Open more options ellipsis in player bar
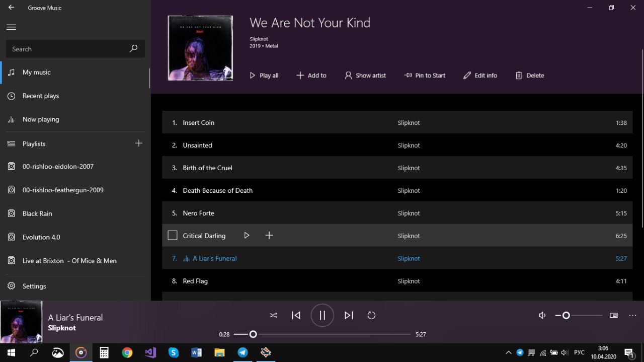644x362 pixels. pos(632,315)
